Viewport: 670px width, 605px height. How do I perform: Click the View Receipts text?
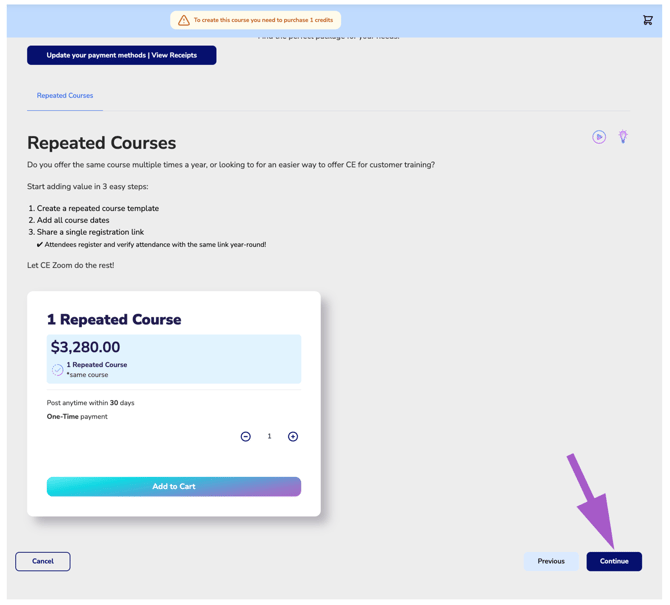(x=174, y=55)
